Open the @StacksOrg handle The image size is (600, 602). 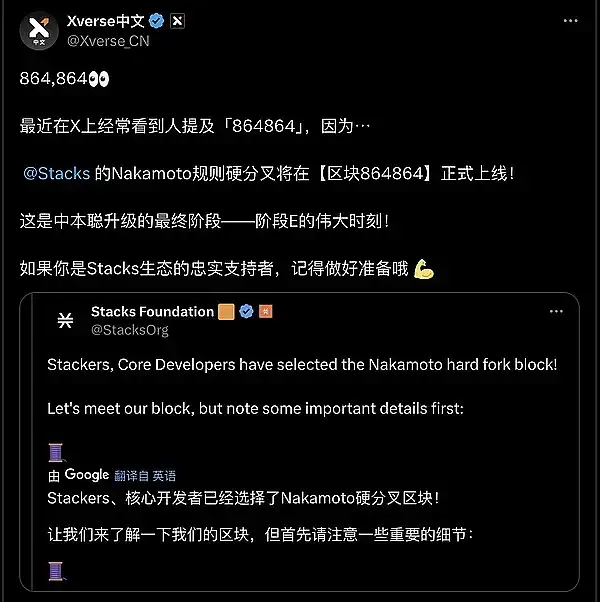click(x=130, y=330)
